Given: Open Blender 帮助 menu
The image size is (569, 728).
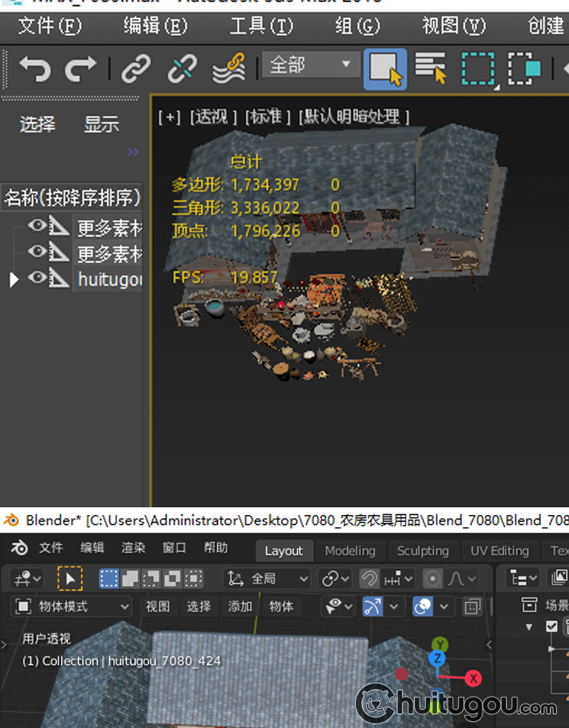Looking at the screenshot, I should (x=215, y=548).
